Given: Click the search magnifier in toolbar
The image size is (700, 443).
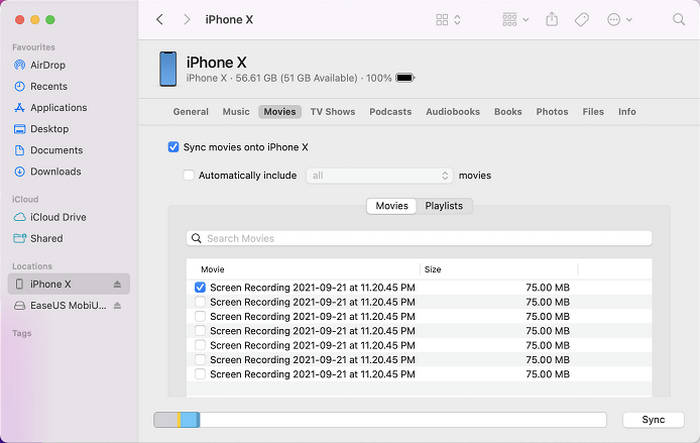Looking at the screenshot, I should tap(679, 20).
